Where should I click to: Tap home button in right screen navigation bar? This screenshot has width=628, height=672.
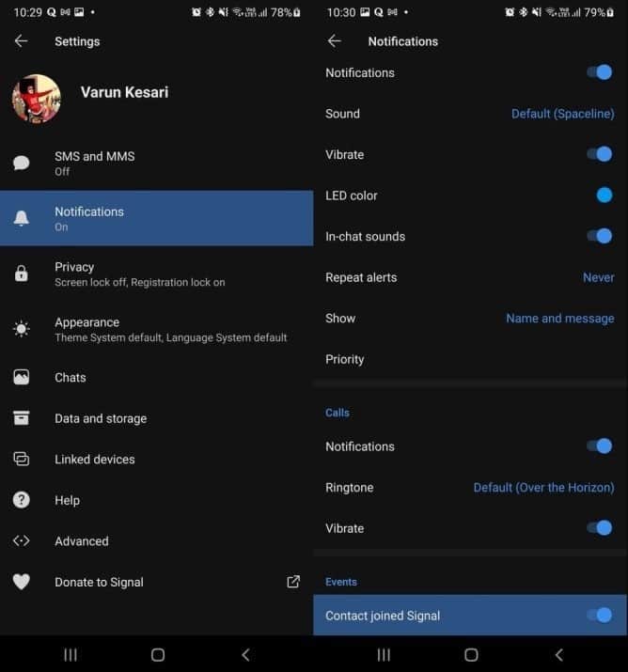(x=471, y=654)
